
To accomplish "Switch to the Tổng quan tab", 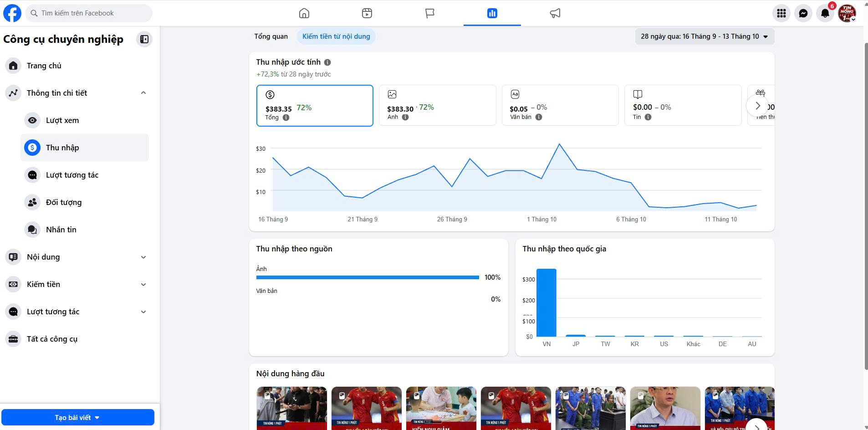I will [271, 36].
